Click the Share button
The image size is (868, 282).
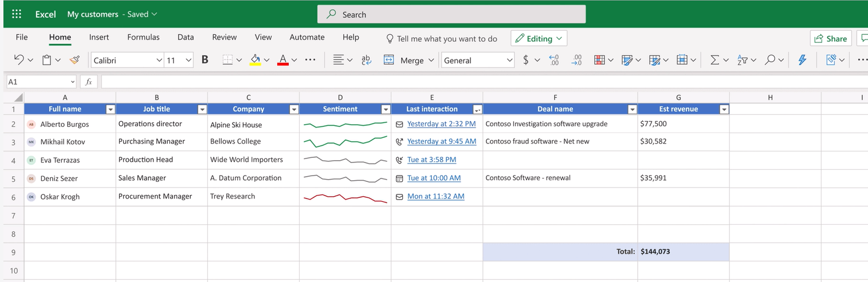830,38
